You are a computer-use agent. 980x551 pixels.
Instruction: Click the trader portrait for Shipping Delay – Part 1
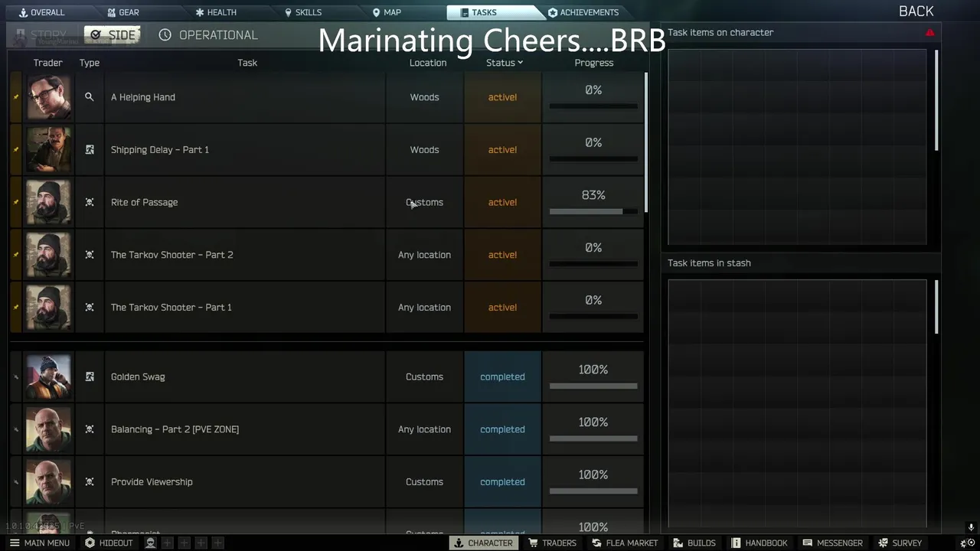tap(49, 150)
